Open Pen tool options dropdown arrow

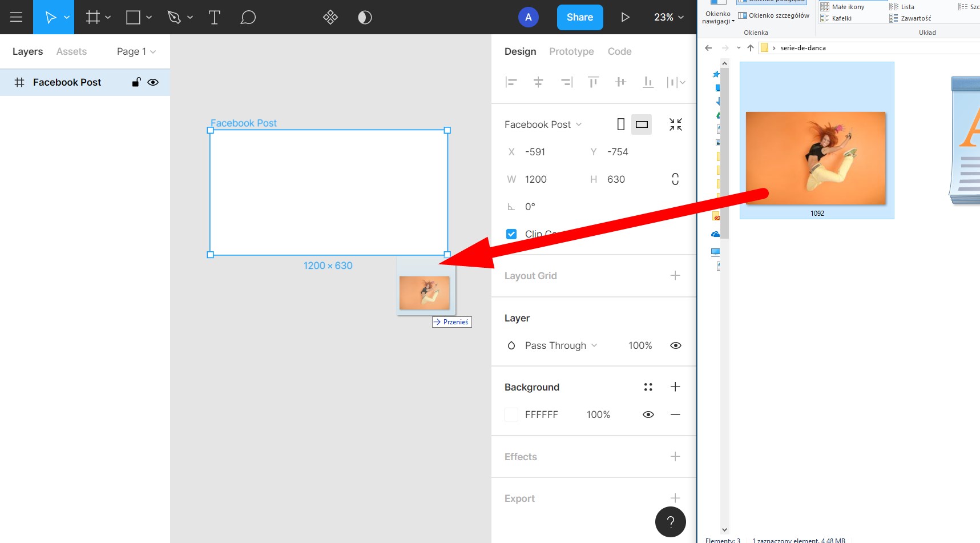pos(190,17)
